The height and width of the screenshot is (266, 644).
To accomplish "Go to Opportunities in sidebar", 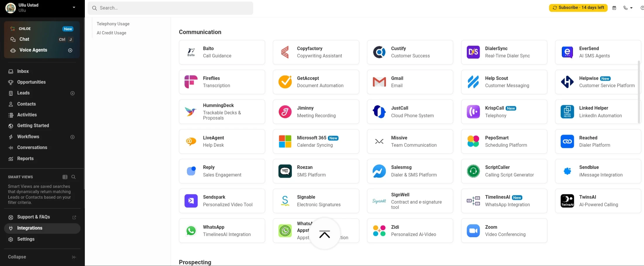I will (42, 82).
